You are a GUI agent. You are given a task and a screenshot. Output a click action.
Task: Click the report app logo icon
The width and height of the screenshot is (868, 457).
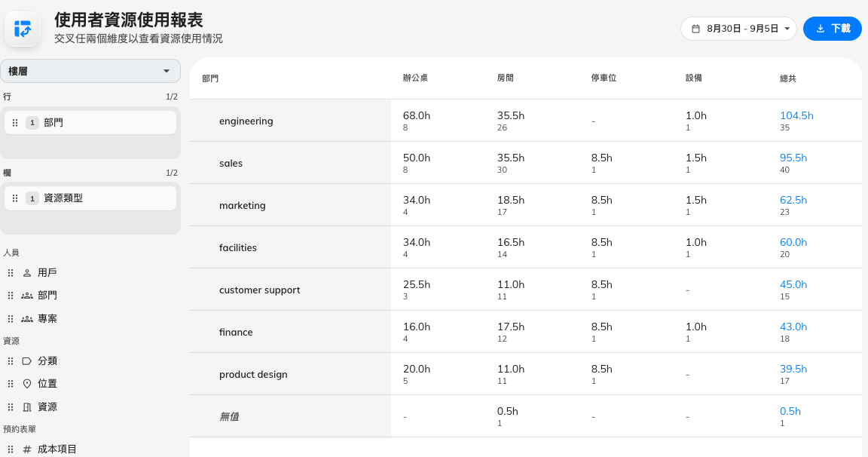pyautogui.click(x=23, y=29)
